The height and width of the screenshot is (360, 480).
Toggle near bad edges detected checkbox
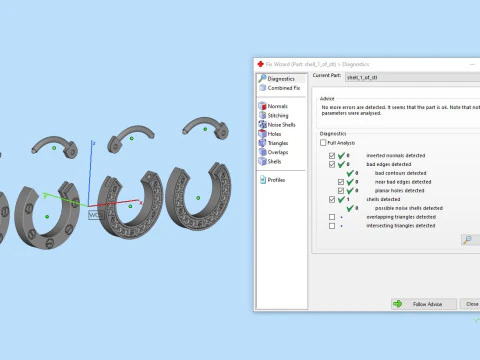[341, 182]
